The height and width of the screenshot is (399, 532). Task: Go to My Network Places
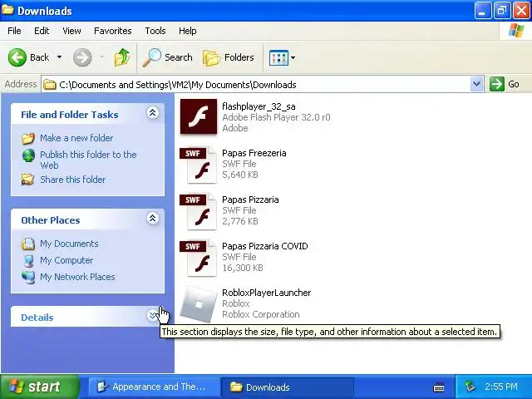(77, 277)
